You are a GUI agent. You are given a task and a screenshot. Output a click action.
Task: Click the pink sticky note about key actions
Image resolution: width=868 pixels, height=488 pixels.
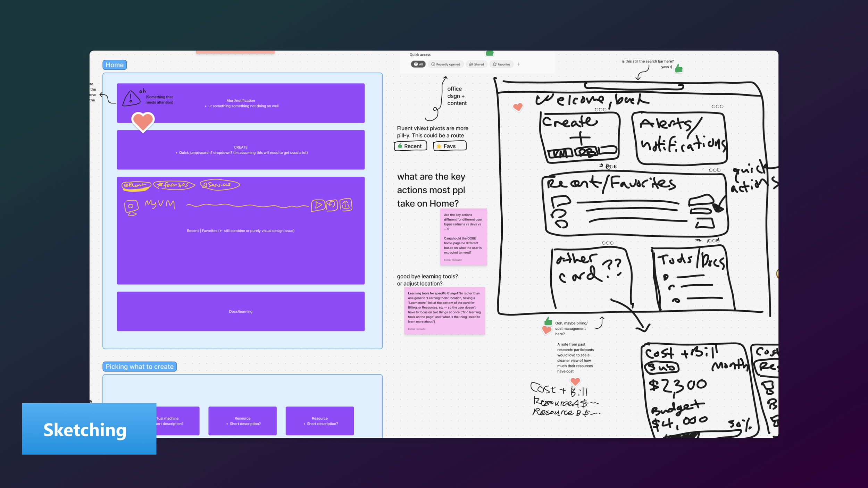[463, 237]
